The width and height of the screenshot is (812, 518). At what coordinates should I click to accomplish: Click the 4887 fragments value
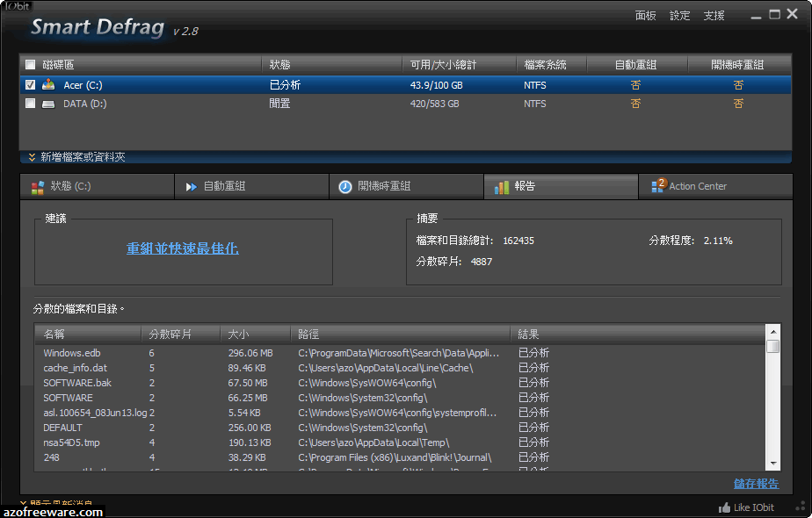(x=481, y=262)
